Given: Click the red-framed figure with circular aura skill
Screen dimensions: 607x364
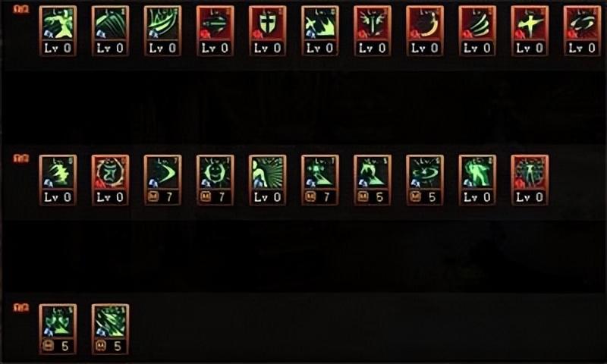Looking at the screenshot, I should pyautogui.click(x=530, y=180).
